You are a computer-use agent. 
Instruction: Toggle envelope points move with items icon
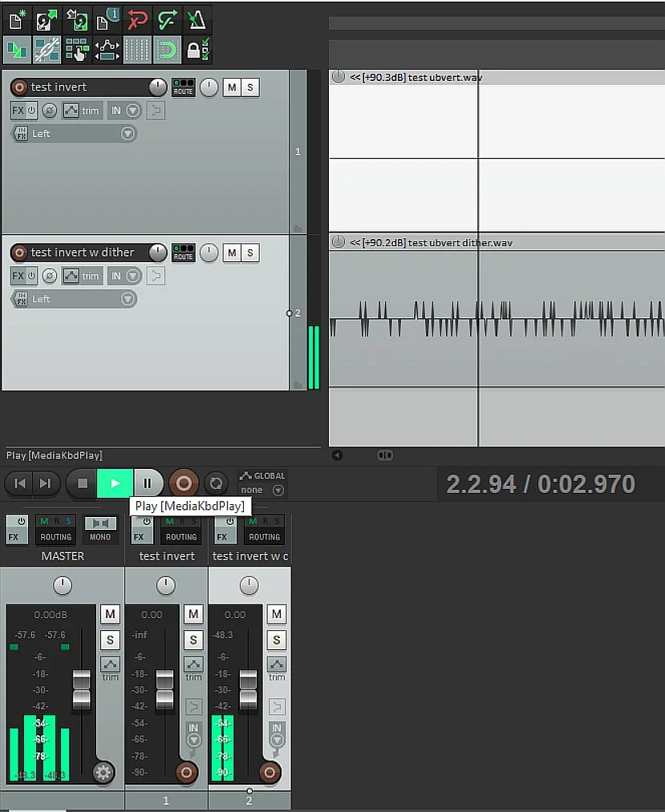[107, 50]
